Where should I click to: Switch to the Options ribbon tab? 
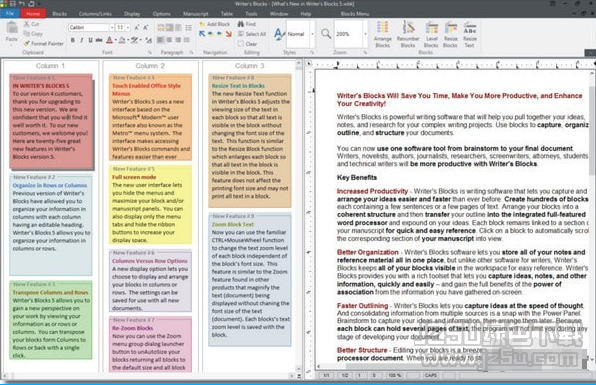[x=162, y=14]
